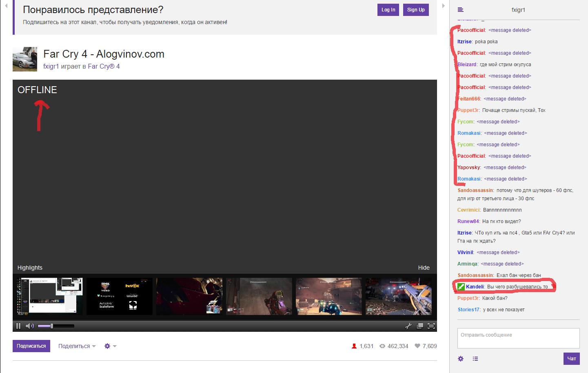Image resolution: width=588 pixels, height=373 pixels.
Task: Open chat menu hamburger icon
Action: point(461,10)
